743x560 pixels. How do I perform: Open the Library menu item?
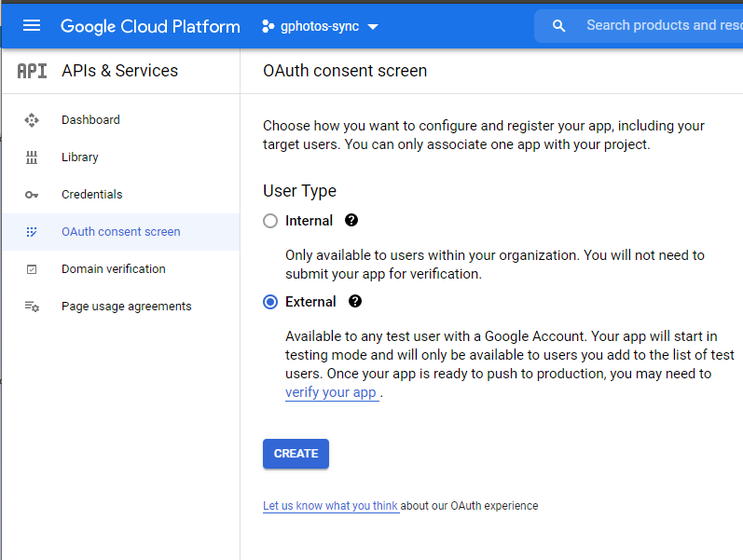coord(80,157)
